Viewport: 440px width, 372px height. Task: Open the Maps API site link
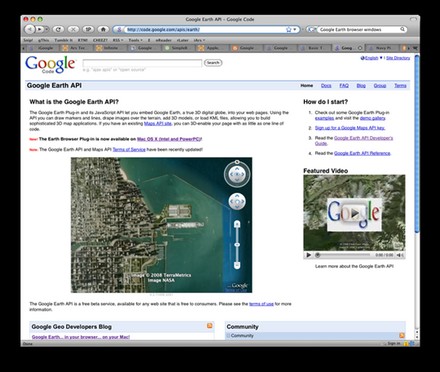(158, 124)
